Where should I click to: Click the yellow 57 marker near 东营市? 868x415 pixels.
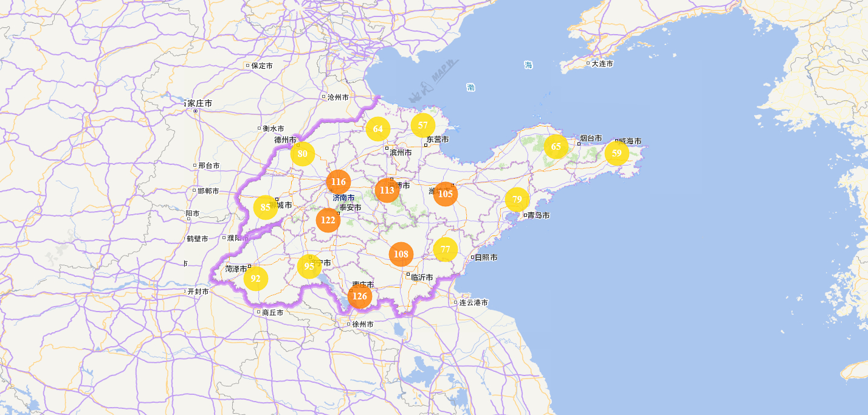(x=422, y=125)
